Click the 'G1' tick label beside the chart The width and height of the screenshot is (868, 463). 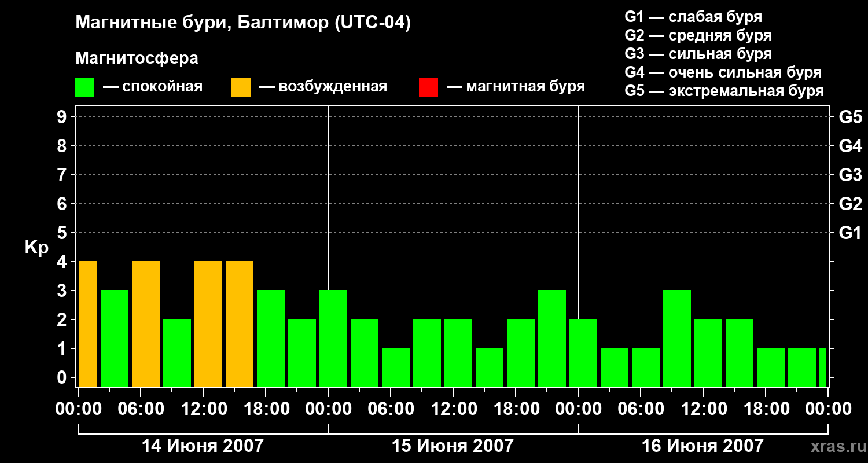pos(850,233)
